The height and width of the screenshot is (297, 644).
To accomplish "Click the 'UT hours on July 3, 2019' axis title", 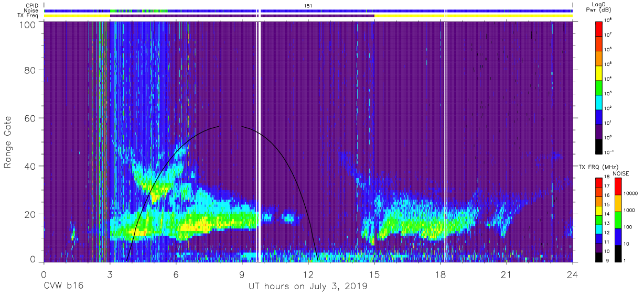I will (308, 287).
